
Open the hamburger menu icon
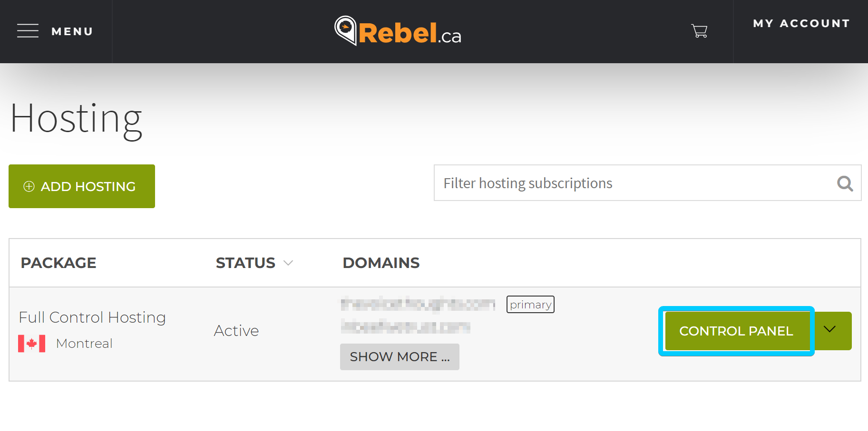[28, 31]
